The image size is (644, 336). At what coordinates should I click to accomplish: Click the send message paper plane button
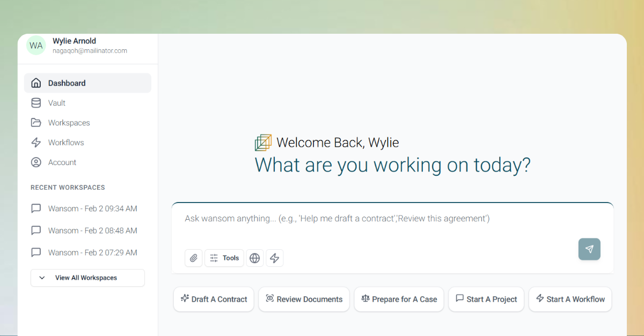pyautogui.click(x=589, y=249)
